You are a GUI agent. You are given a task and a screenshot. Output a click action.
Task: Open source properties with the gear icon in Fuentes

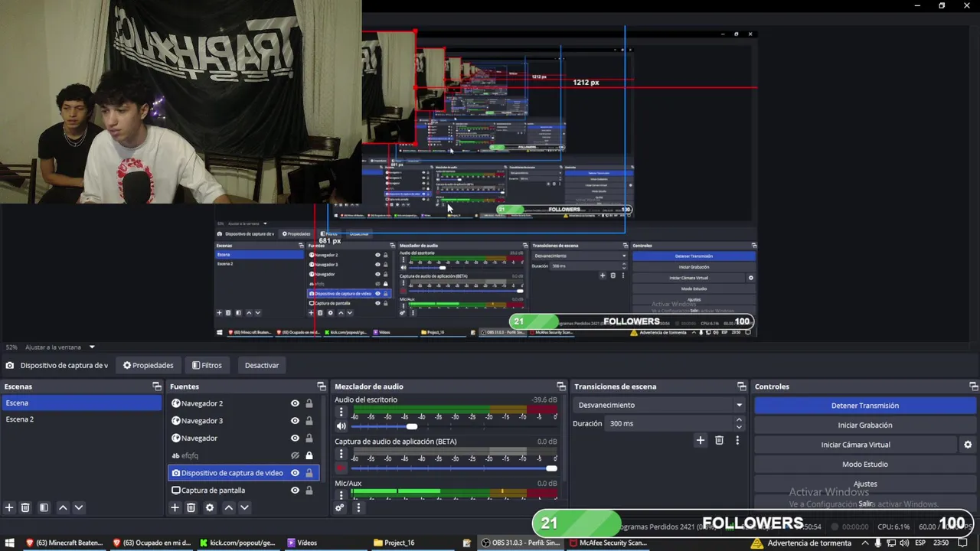pos(210,507)
